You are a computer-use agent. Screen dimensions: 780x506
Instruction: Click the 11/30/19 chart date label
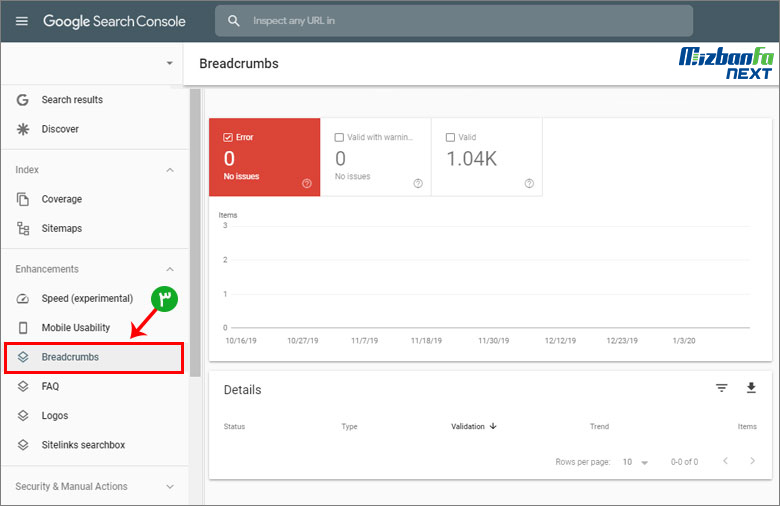click(493, 341)
